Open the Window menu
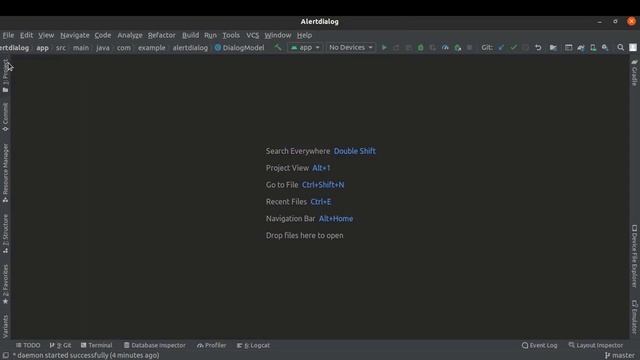This screenshot has height=360, width=640. [x=278, y=35]
